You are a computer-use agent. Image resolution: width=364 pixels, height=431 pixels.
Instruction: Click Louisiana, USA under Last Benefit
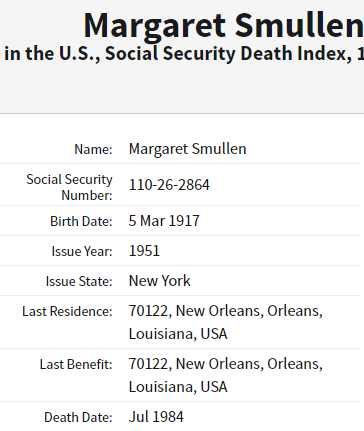[x=178, y=387]
